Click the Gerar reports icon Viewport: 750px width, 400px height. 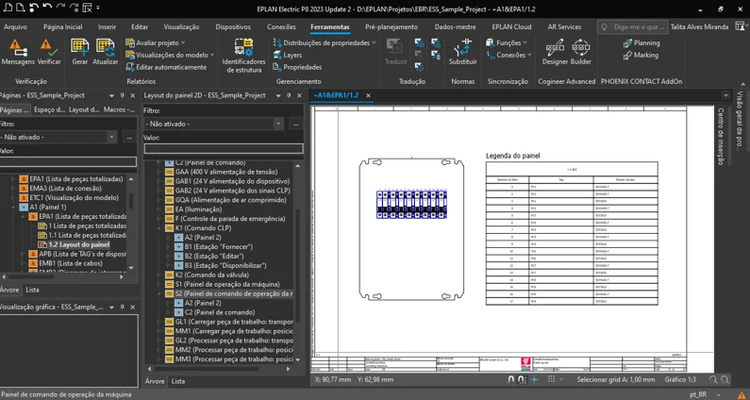pyautogui.click(x=80, y=51)
